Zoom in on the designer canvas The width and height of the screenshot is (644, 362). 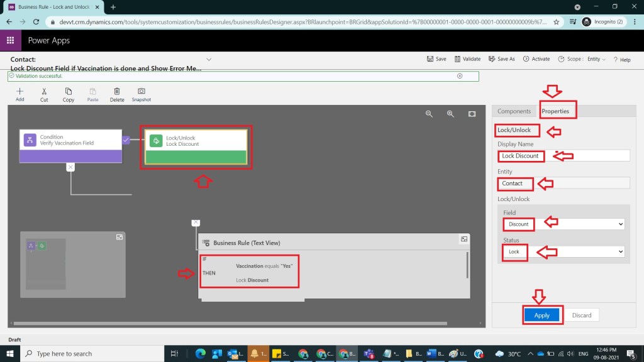[450, 114]
